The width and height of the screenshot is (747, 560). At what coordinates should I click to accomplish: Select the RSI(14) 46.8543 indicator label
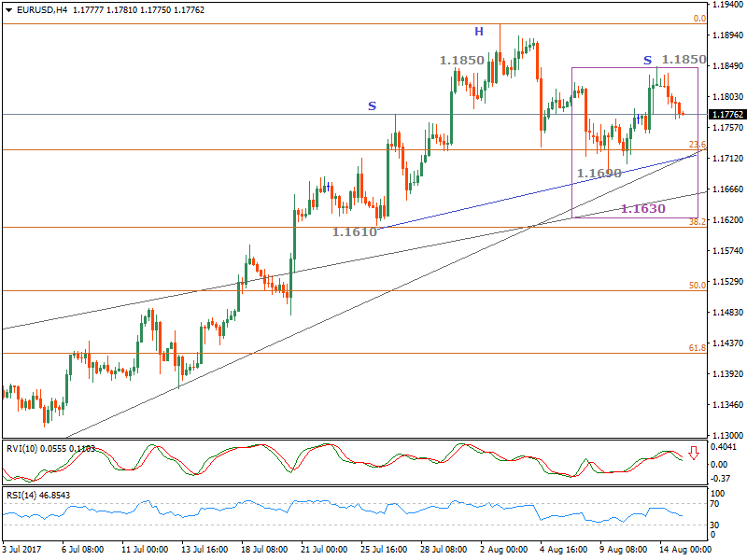[38, 496]
